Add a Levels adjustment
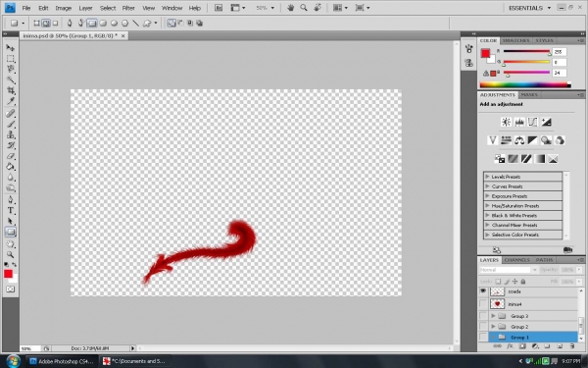This screenshot has width=588, height=368. [519, 122]
